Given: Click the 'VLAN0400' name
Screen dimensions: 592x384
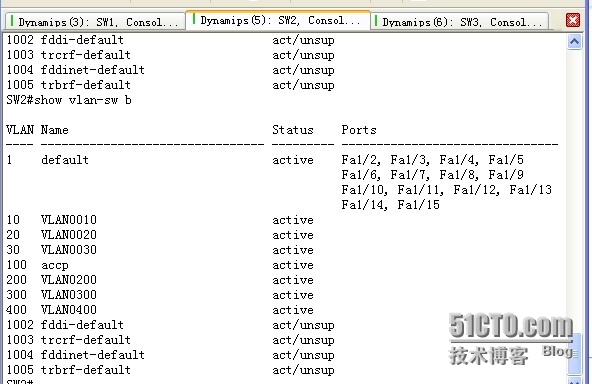Looking at the screenshot, I should coord(69,310).
